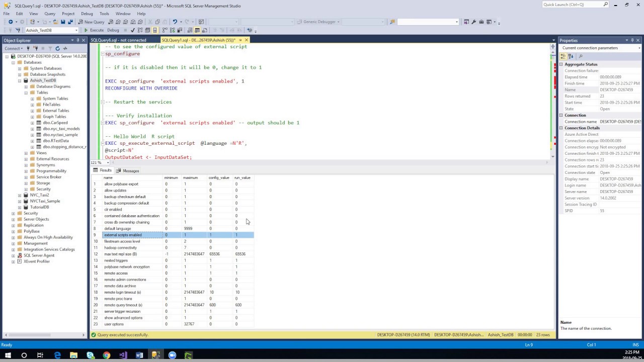Expand the dbo.CarSpeed table node
The image size is (644, 362).
coord(33,123)
